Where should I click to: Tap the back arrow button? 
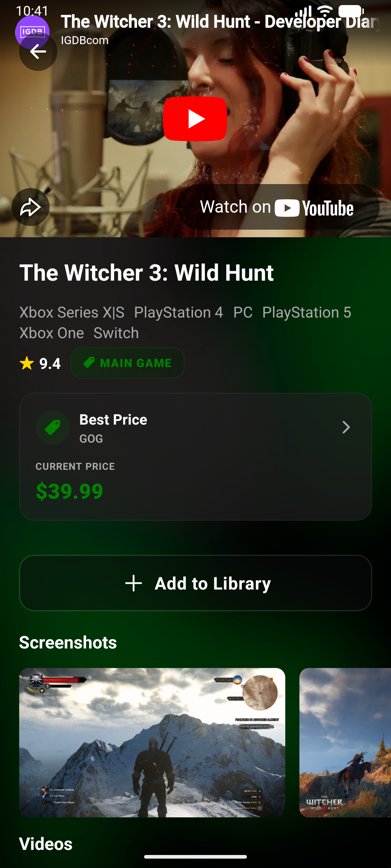38,52
